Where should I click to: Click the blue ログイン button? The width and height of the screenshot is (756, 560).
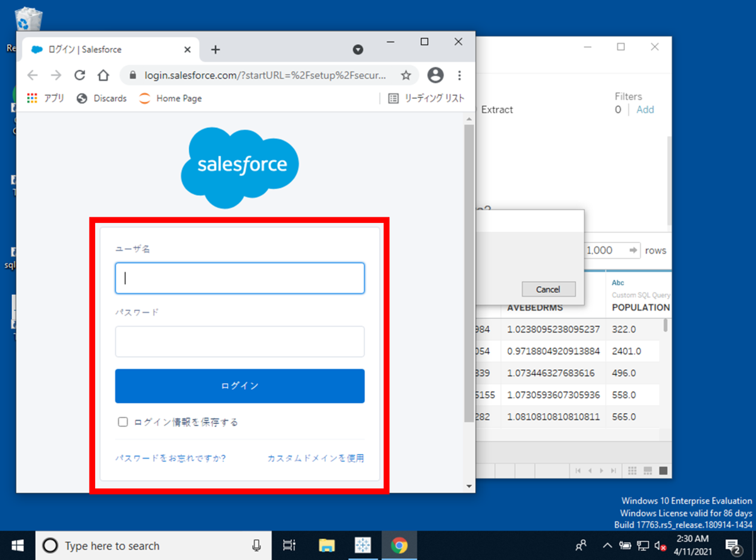click(239, 386)
